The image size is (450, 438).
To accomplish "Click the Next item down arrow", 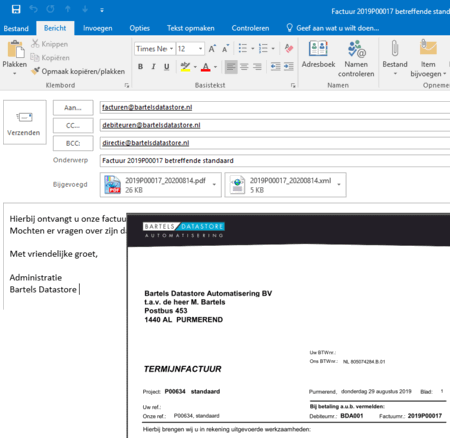I will coord(85,9).
